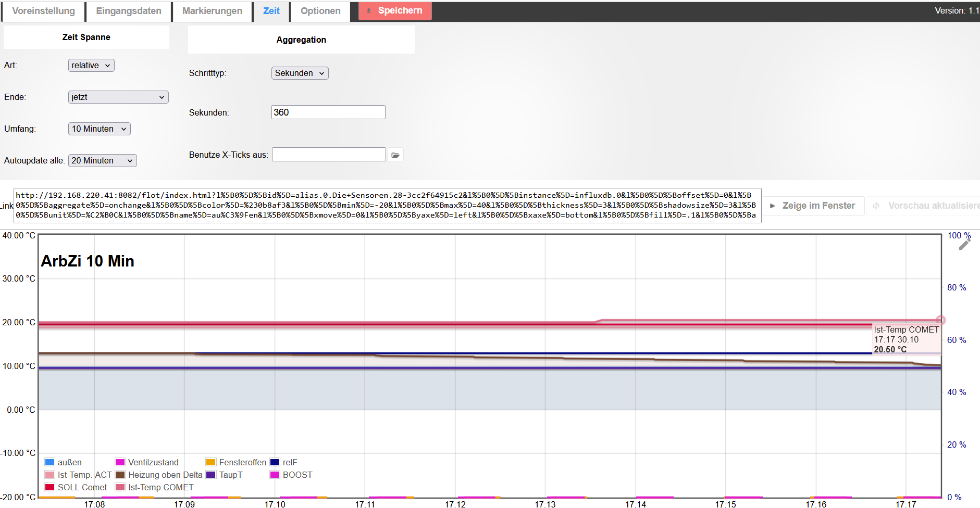980x508 pixels.
Task: Switch to the Voreinstellung tab
Action: coord(43,11)
